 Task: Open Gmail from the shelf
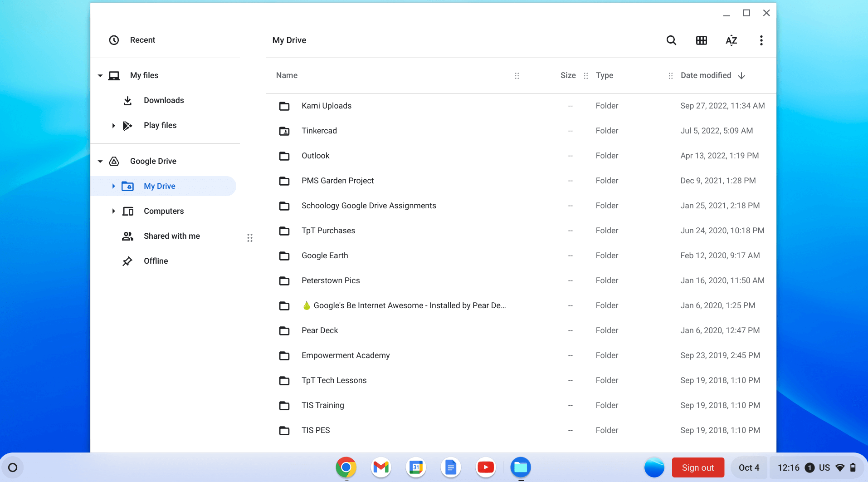[381, 467]
